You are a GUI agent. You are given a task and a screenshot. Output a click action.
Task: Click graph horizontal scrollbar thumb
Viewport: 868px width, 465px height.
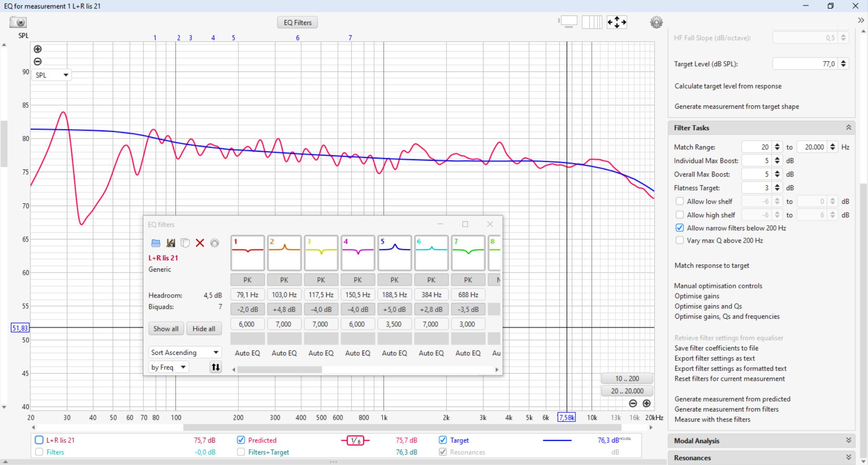pos(402,427)
